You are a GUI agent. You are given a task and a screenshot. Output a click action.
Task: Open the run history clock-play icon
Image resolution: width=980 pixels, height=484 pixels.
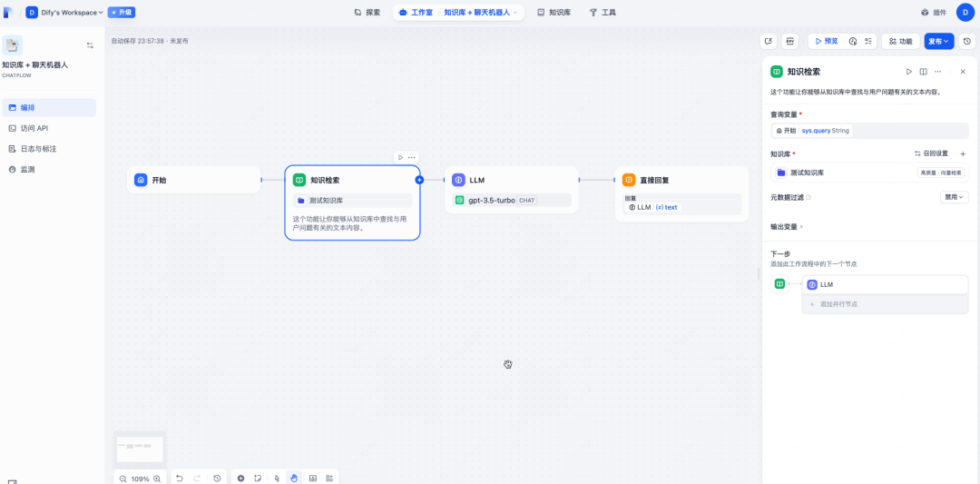pos(853,41)
